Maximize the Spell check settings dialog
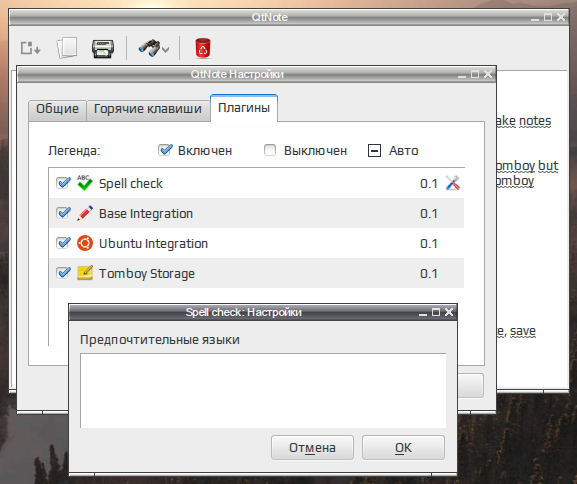 [436, 312]
